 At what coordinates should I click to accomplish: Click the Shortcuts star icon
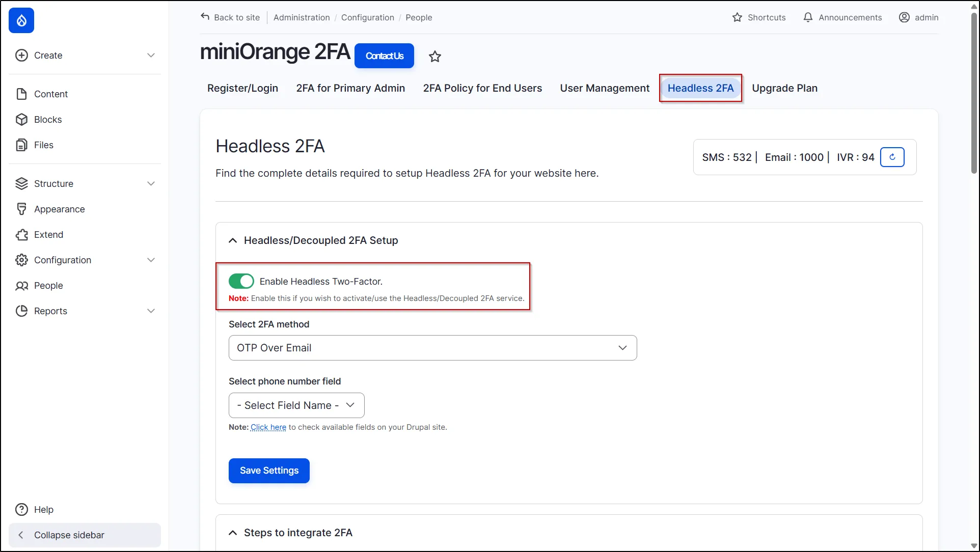click(x=737, y=17)
